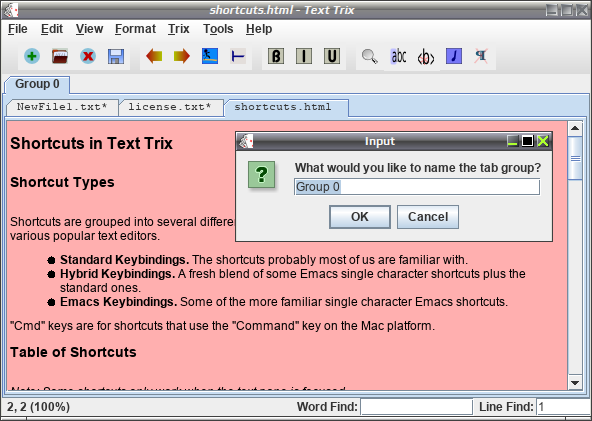
Task: Click OK in the Input dialog
Action: point(360,217)
